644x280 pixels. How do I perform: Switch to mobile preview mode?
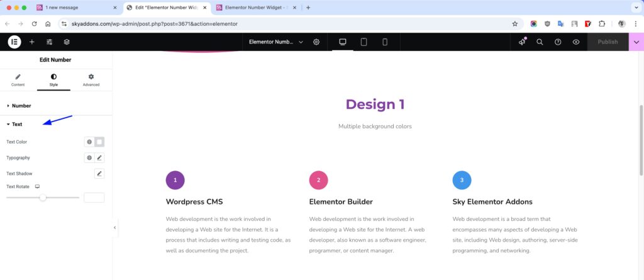click(x=385, y=42)
